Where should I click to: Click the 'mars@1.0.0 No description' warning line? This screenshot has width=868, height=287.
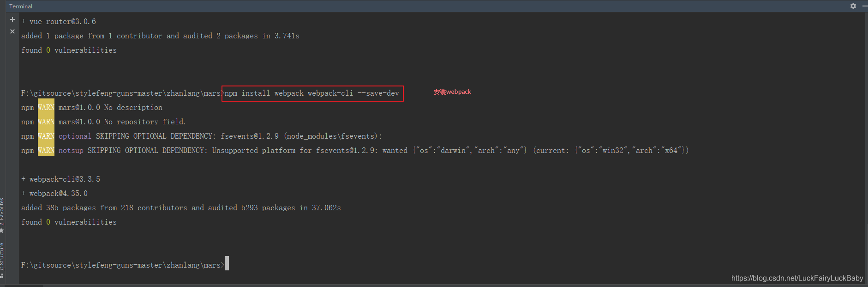92,108
